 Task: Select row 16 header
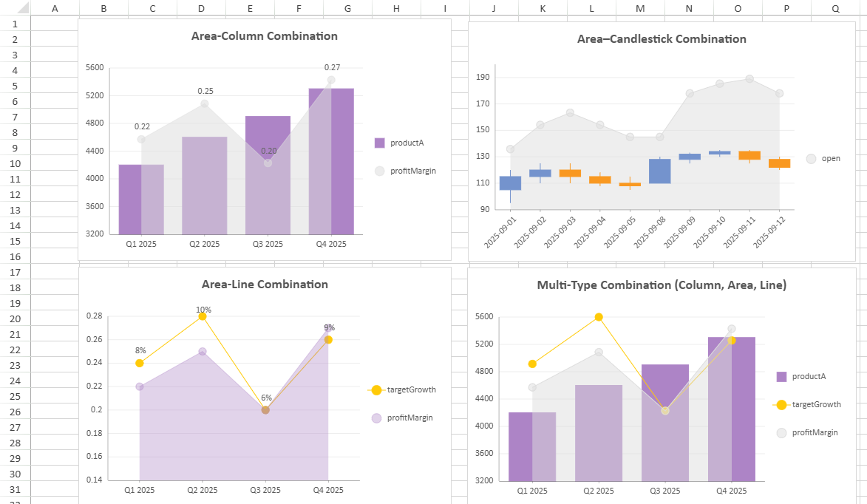click(15, 256)
